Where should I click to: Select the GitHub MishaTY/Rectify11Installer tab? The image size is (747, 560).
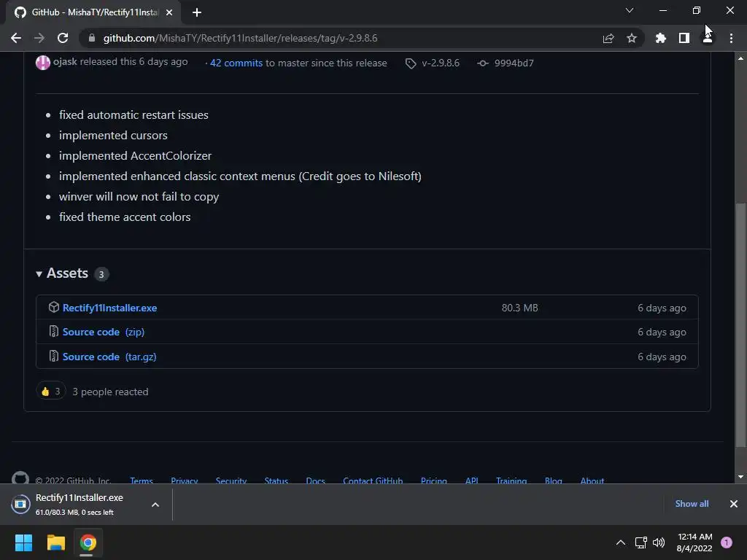tap(93, 12)
